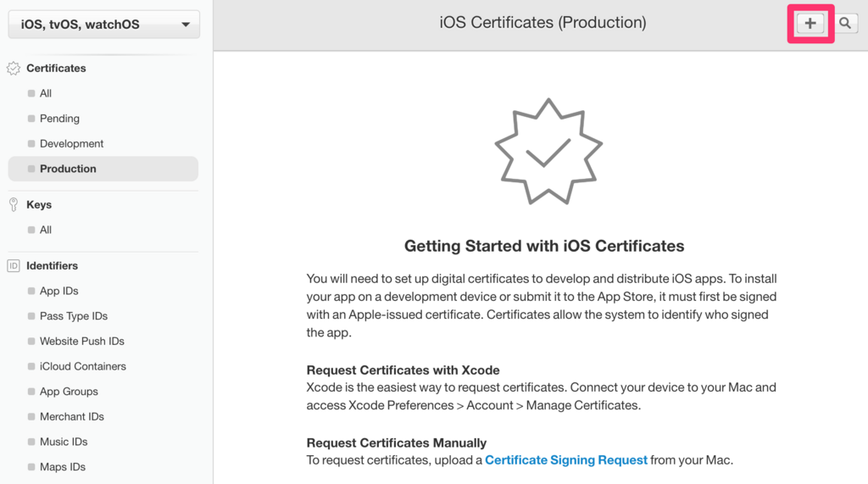Click the Keys section heading
868x484 pixels.
click(39, 204)
